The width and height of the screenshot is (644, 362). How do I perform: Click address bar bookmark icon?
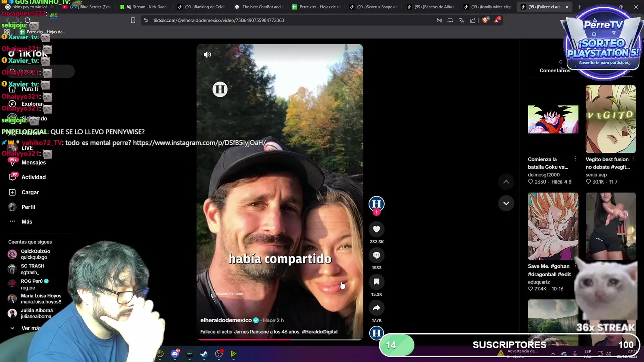[133, 20]
